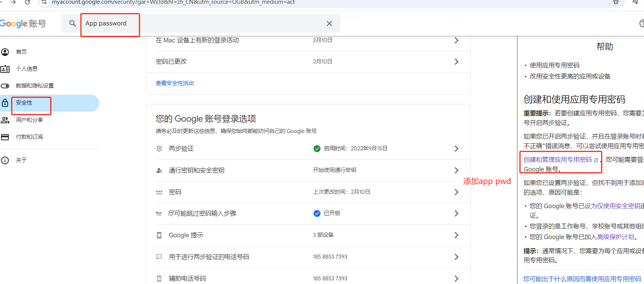The image size is (644, 284).
Task: Click the 通行密钥和安全密钥 icon
Action: (x=159, y=170)
